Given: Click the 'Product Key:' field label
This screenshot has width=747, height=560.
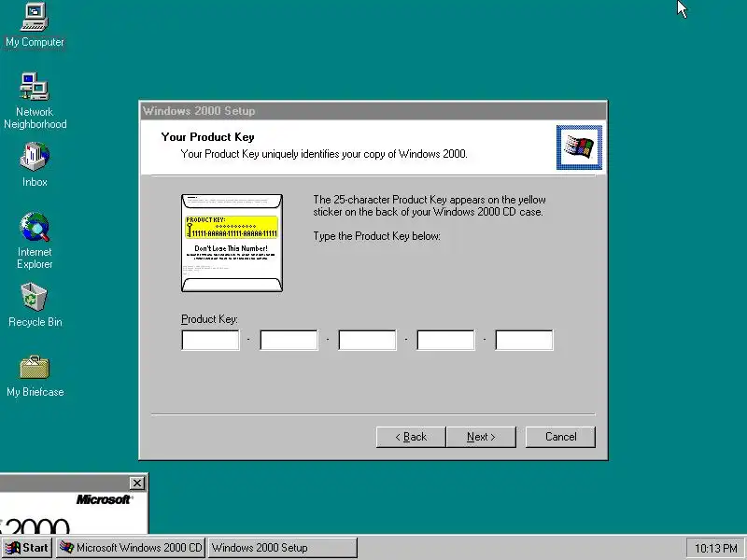Looking at the screenshot, I should pos(209,319).
